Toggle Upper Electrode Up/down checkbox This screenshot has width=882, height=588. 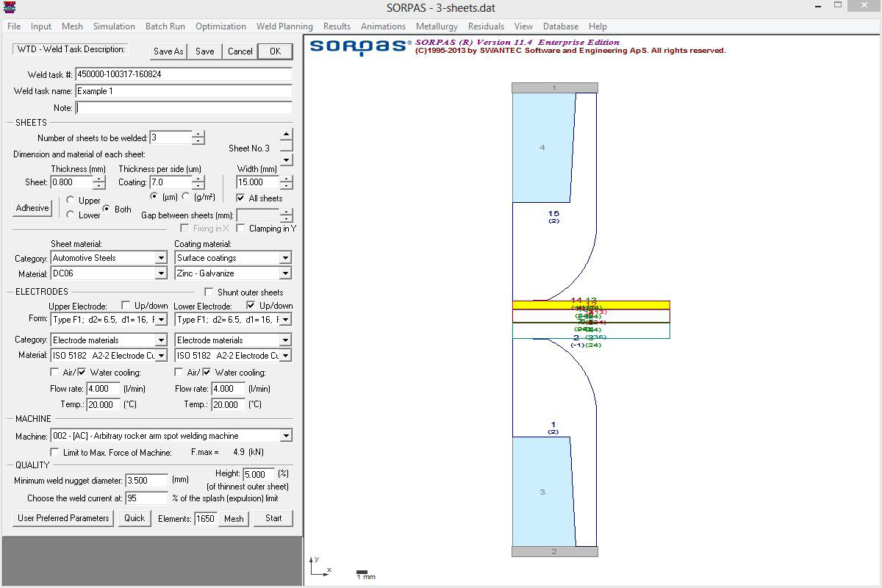tap(126, 305)
